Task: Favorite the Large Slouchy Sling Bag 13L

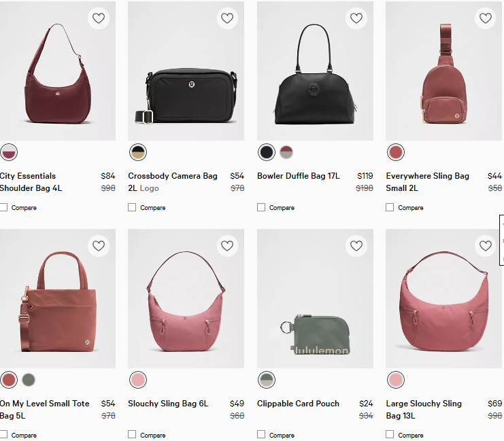Action: coord(485,246)
